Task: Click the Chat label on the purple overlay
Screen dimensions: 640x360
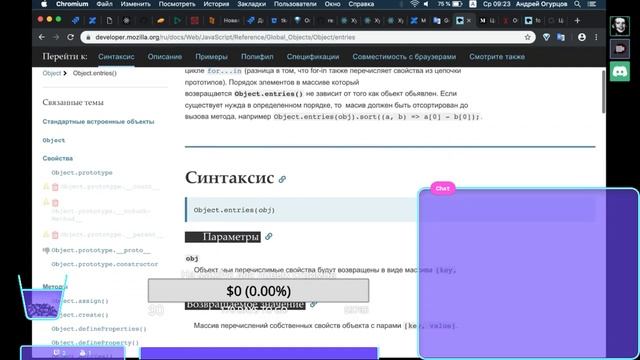Action: pyautogui.click(x=442, y=188)
